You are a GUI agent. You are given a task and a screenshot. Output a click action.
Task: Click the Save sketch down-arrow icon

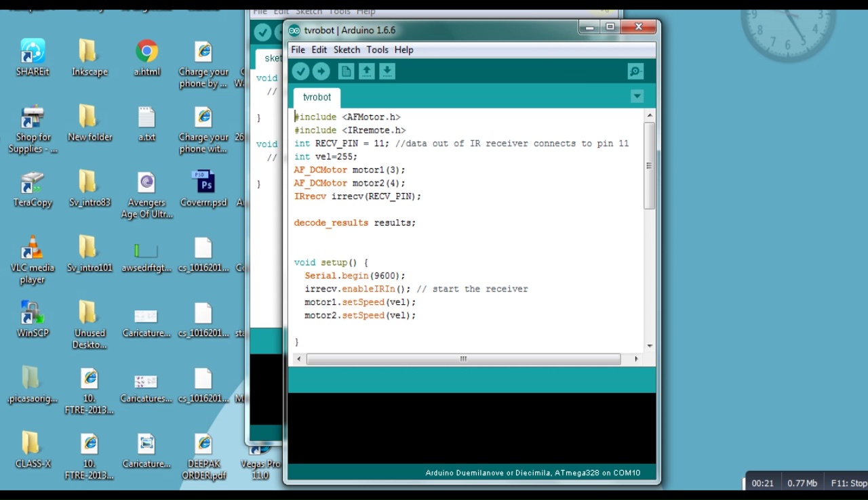387,71
